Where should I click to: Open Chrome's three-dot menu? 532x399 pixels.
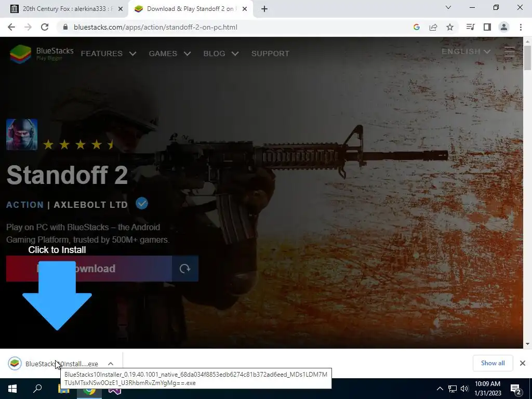pos(521,27)
